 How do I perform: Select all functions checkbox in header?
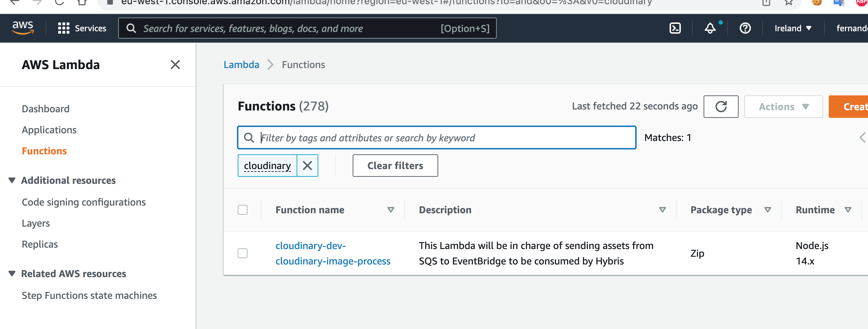point(243,210)
